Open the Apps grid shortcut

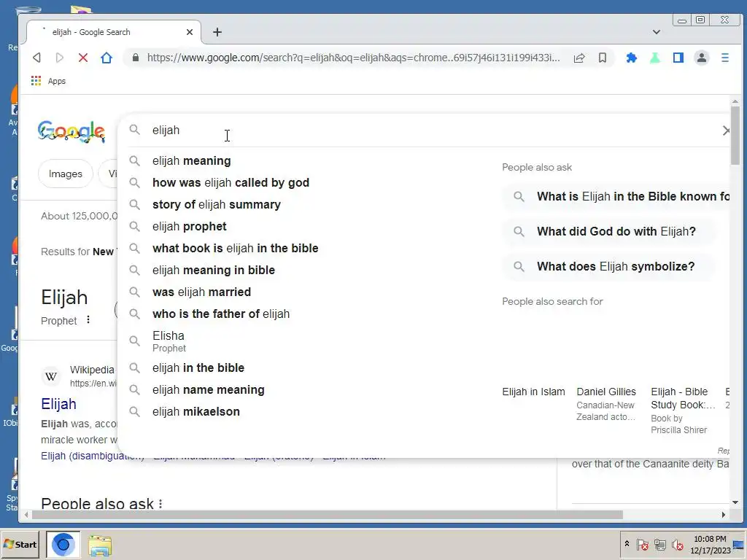(x=49, y=81)
